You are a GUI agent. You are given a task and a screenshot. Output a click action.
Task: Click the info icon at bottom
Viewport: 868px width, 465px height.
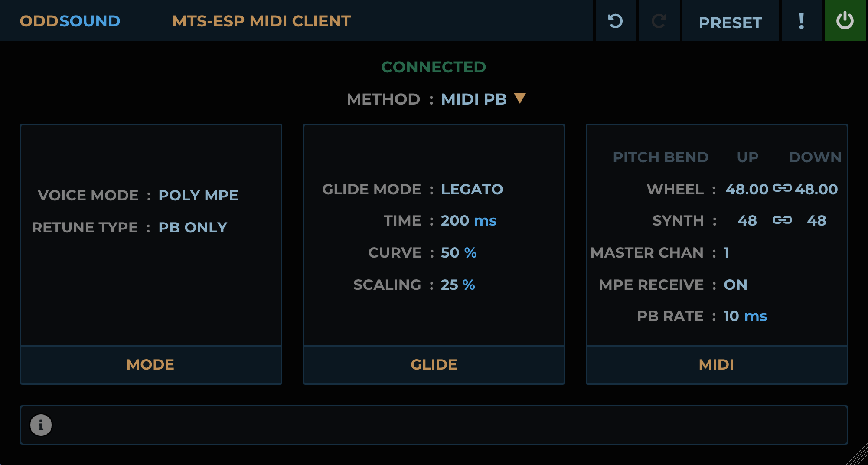41,425
